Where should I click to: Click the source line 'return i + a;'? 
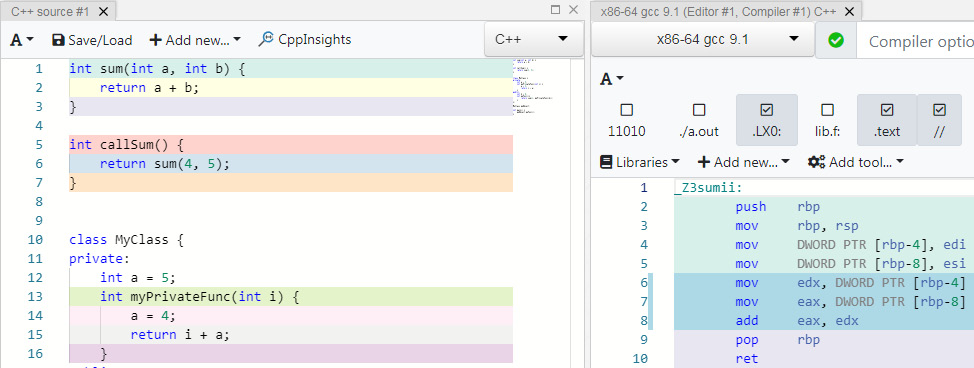click(x=180, y=335)
